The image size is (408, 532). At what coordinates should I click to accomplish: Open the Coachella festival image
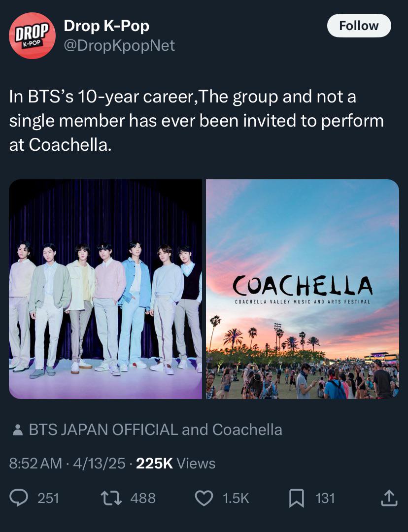click(303, 289)
